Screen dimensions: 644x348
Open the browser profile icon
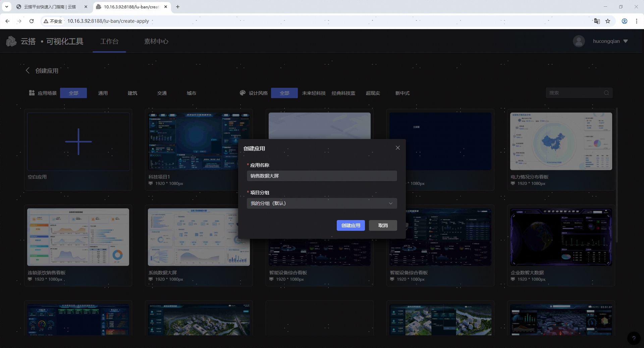tap(625, 21)
